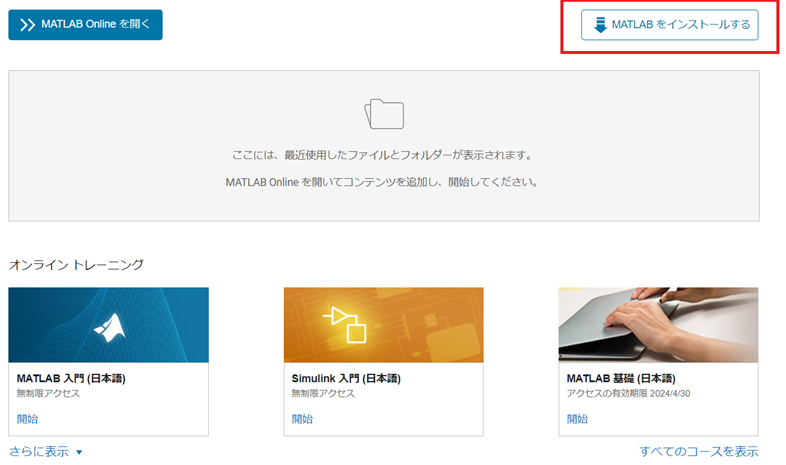Click アクセスの有効期限 2024/4/30 text
Viewport: 786px width, 465px height.
[x=628, y=393]
